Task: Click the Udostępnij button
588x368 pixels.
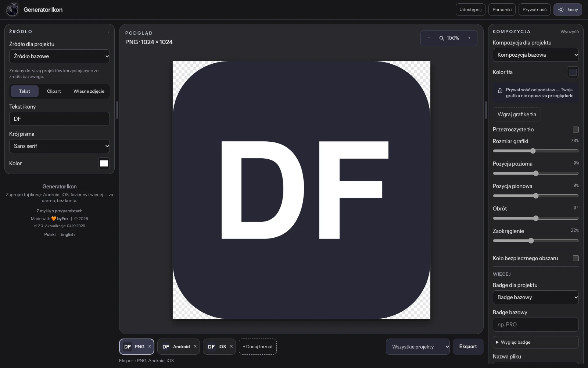Action: click(x=470, y=10)
